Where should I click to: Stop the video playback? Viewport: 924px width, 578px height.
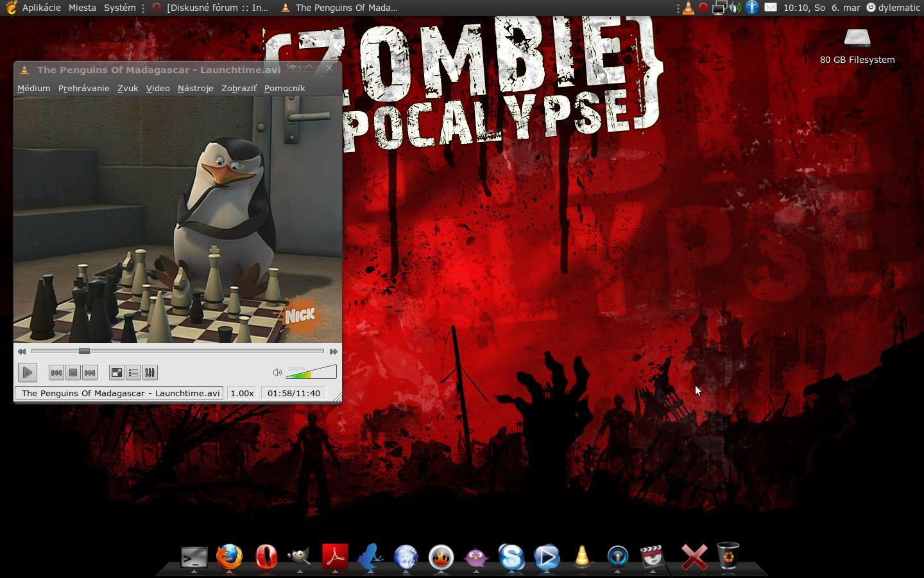[x=73, y=372]
